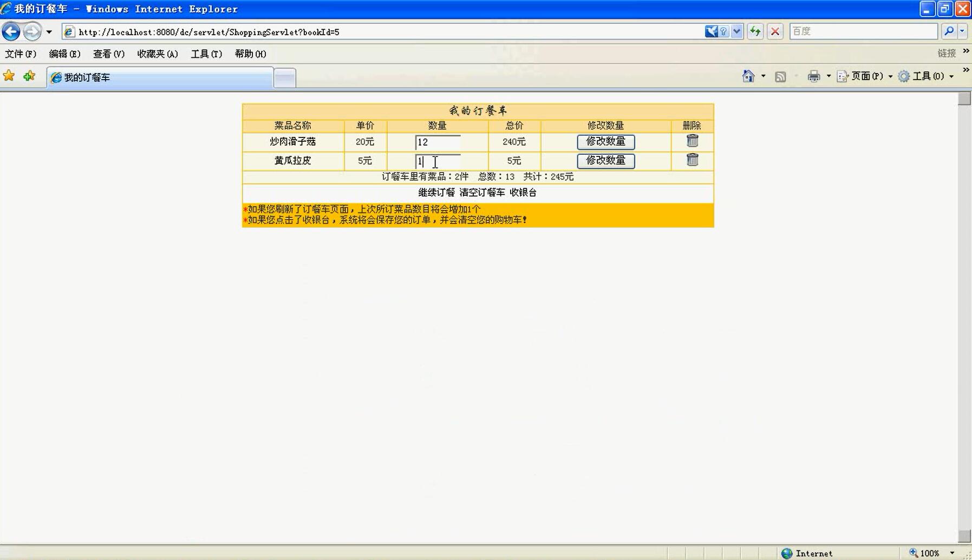Click the Stop loading red X icon
972x560 pixels.
click(x=775, y=31)
